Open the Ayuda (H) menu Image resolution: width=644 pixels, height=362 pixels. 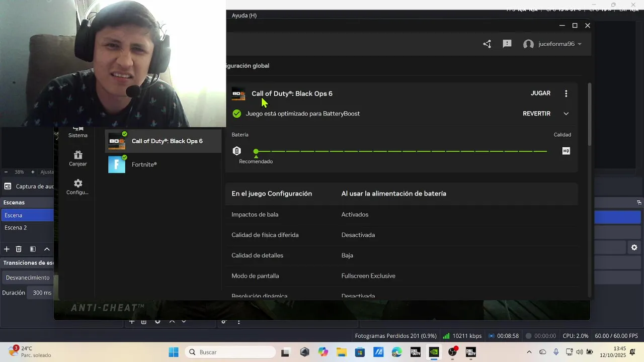point(244,16)
